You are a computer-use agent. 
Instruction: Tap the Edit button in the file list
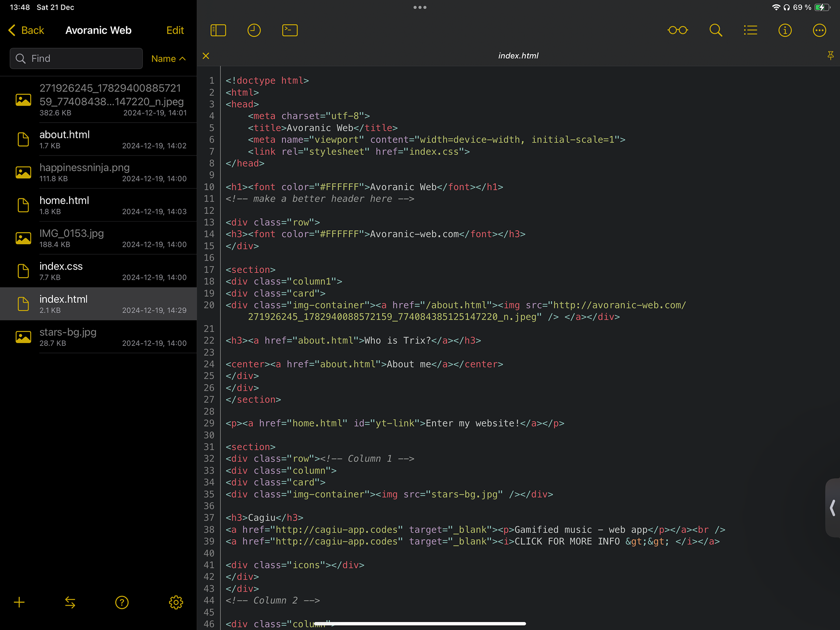click(x=175, y=30)
